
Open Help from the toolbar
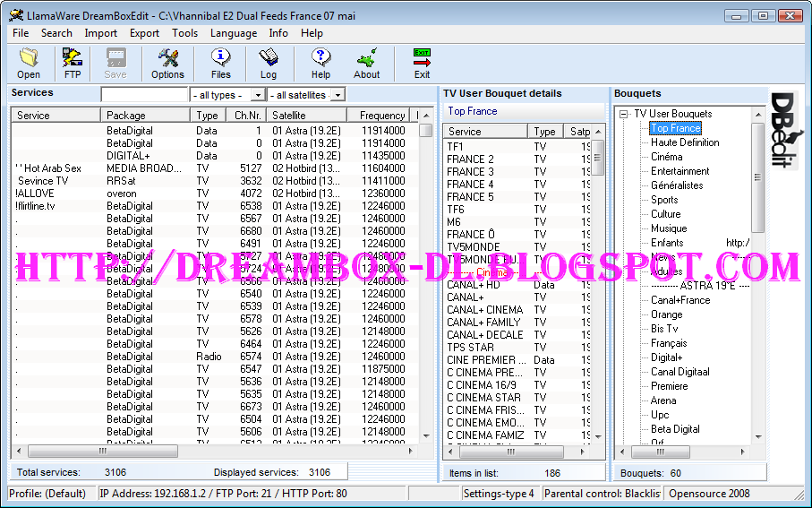point(321,64)
